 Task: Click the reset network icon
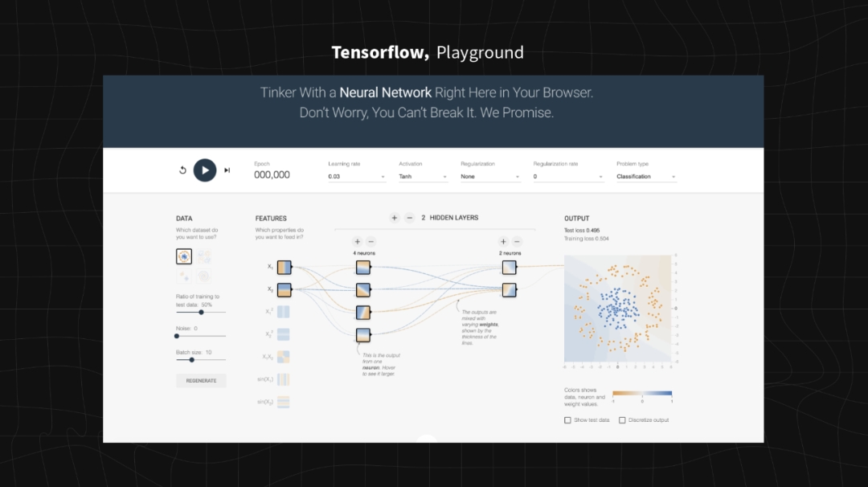pyautogui.click(x=182, y=170)
